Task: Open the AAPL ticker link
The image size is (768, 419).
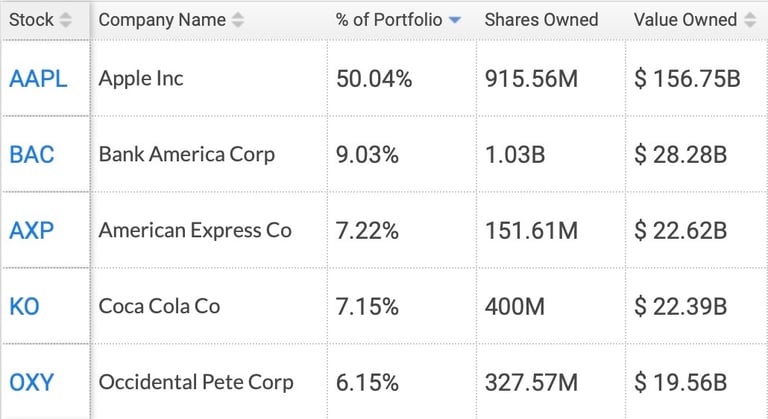Action: (x=38, y=79)
